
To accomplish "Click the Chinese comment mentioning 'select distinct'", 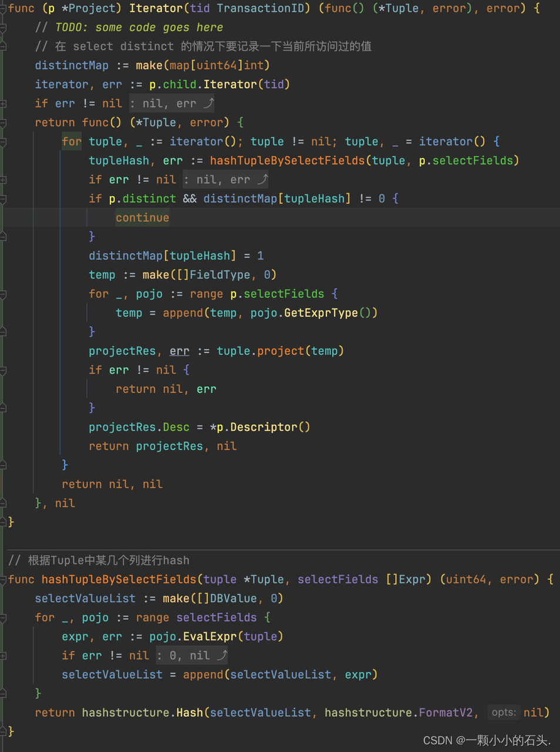I will click(203, 46).
